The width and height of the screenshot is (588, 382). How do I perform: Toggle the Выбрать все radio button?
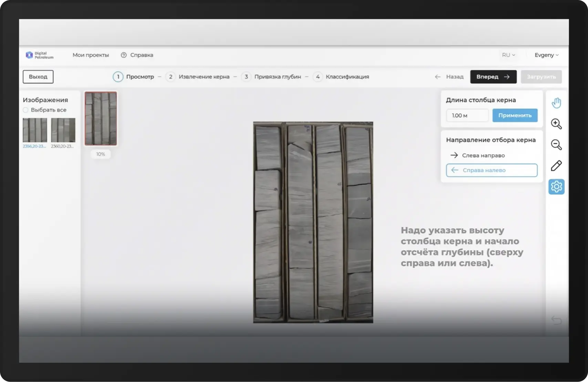coord(26,110)
